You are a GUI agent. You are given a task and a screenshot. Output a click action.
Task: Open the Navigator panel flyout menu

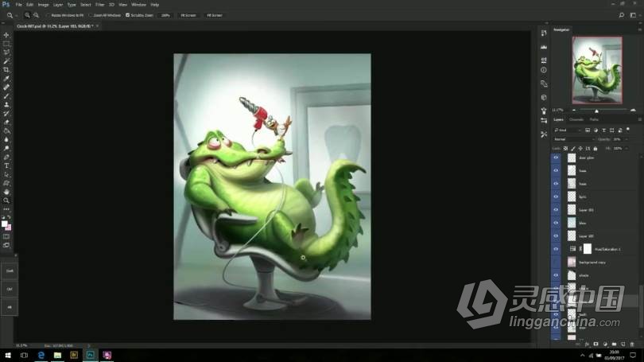(639, 29)
